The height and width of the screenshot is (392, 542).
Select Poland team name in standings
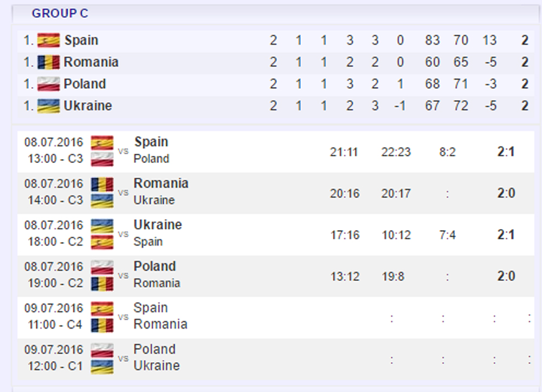(x=85, y=84)
